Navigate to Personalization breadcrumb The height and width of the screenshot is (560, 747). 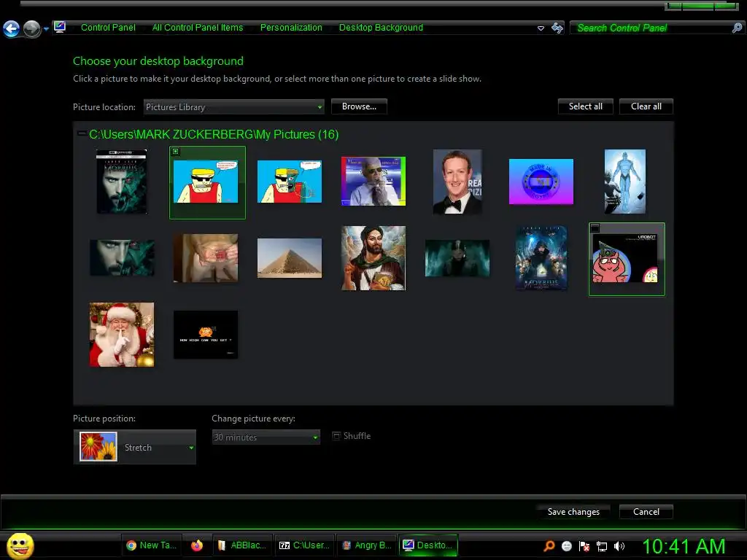(291, 28)
